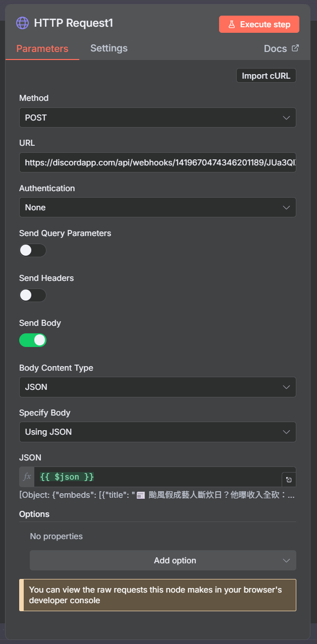This screenshot has height=644, width=317.
Task: Open the Body Content Type dropdown
Action: pyautogui.click(x=157, y=387)
